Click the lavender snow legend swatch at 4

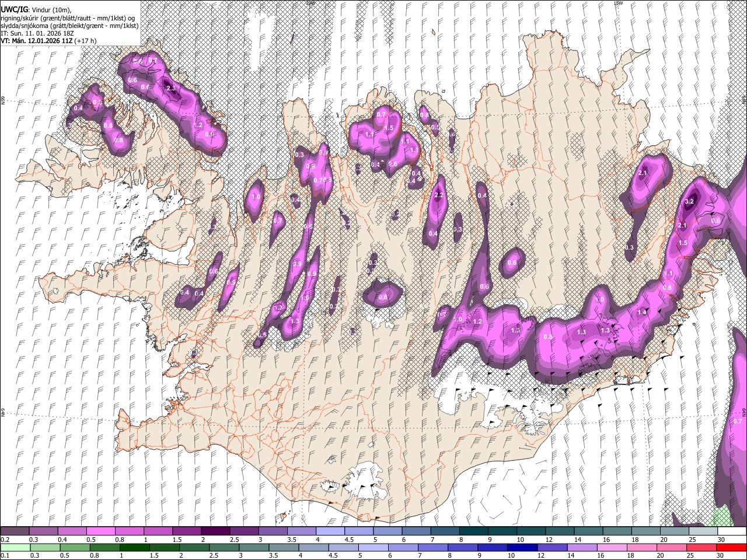pyautogui.click(x=330, y=531)
